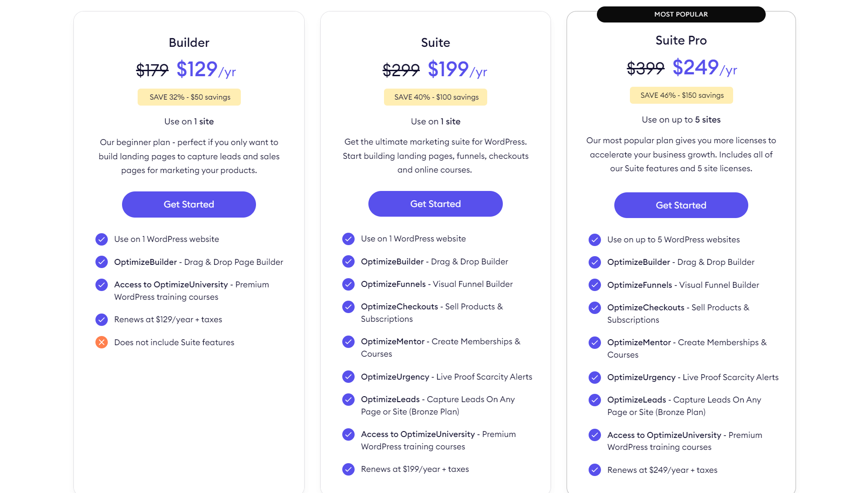Click OptimizeCheckouts text in Suite Pro list
This screenshot has width=868, height=493.
pyautogui.click(x=645, y=308)
